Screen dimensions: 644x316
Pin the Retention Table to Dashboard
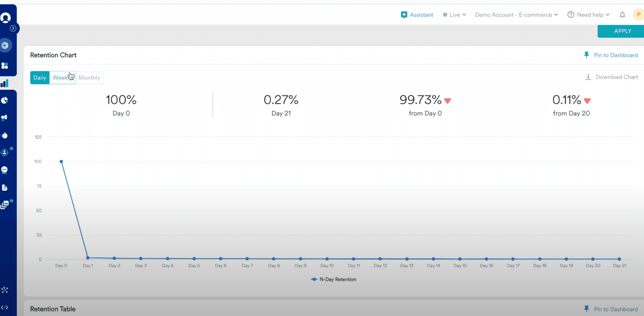tap(616, 309)
